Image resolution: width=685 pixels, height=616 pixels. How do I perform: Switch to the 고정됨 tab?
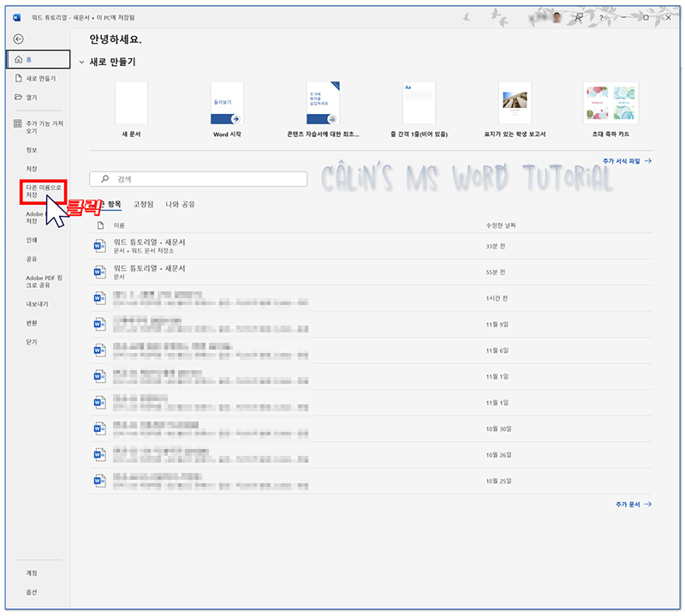click(143, 204)
